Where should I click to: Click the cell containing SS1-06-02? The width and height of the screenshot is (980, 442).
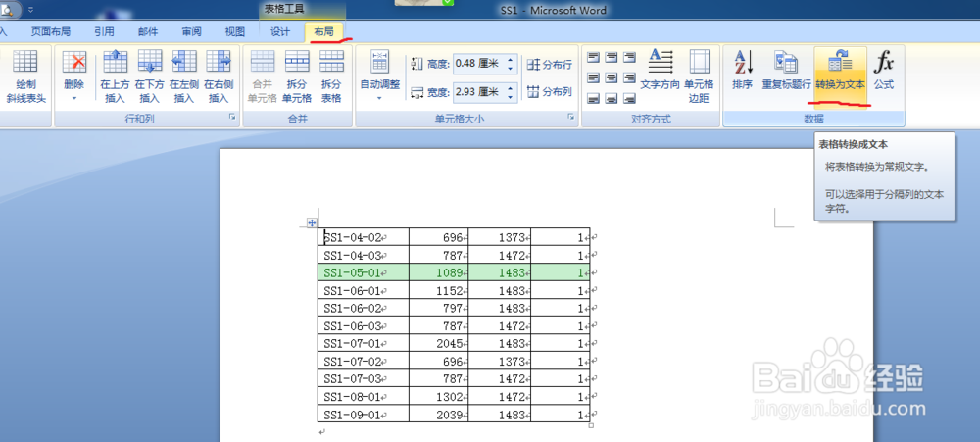tap(364, 308)
